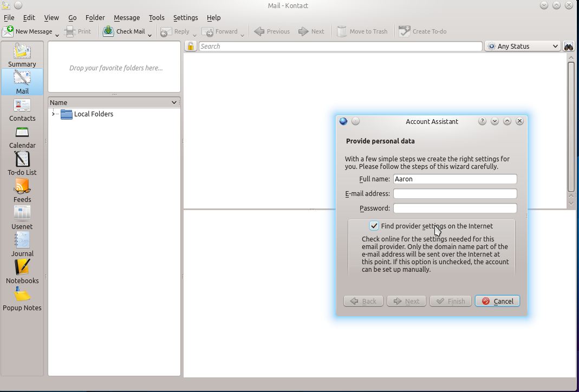
Task: Toggle the quick search lock icon
Action: (191, 46)
